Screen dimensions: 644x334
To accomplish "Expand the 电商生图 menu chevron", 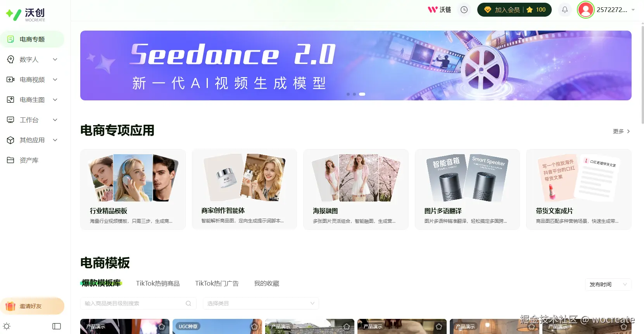I will [55, 100].
